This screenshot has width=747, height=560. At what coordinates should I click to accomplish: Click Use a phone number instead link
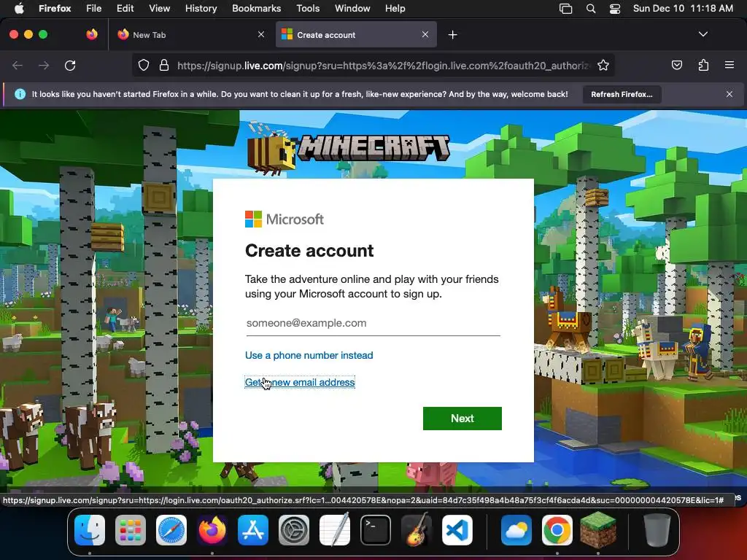coord(309,355)
